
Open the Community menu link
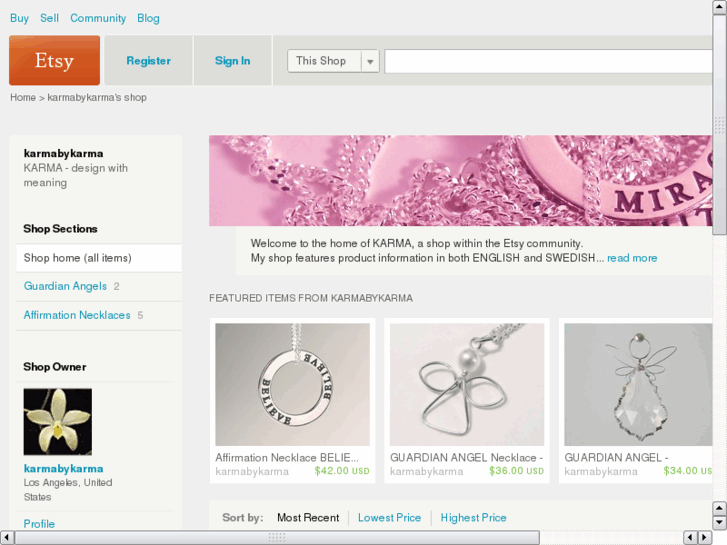(x=98, y=18)
